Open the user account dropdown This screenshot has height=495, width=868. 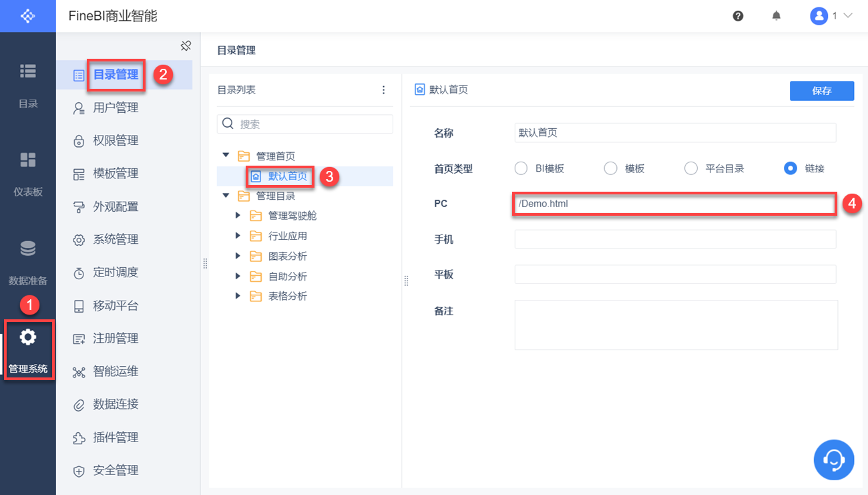[831, 16]
